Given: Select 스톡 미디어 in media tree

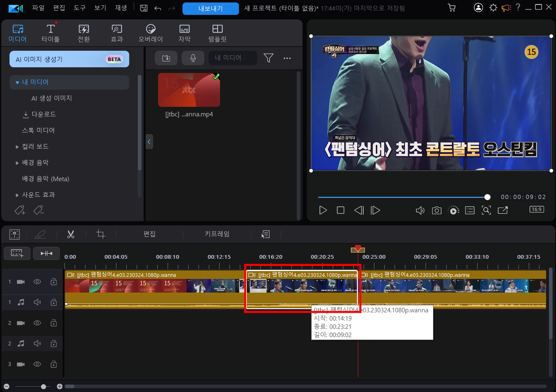Looking at the screenshot, I should point(38,130).
